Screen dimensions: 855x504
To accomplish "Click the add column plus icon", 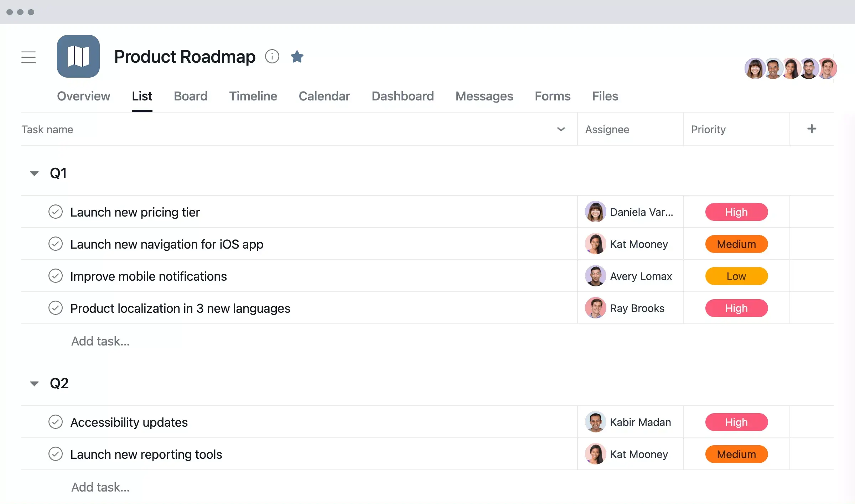I will point(812,128).
